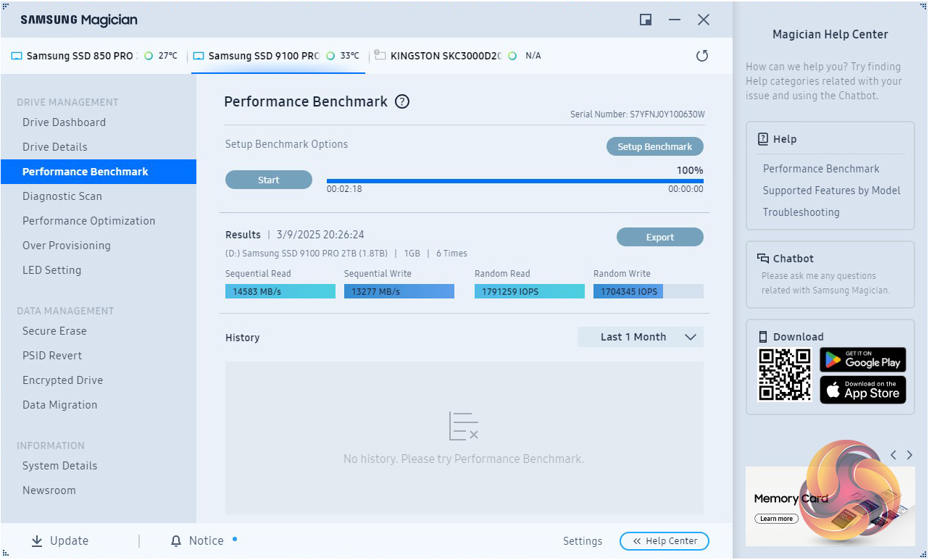The height and width of the screenshot is (560, 929).
Task: Click the Update download icon
Action: tap(37, 540)
